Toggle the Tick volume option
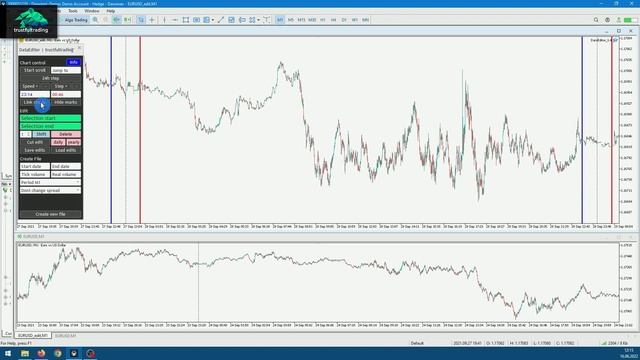The width and height of the screenshot is (640, 360). (x=35, y=174)
